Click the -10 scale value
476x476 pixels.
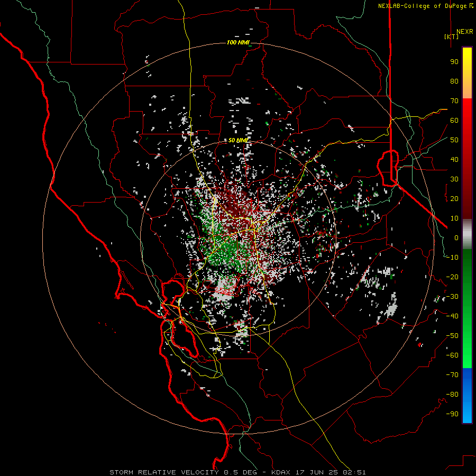click(x=452, y=258)
